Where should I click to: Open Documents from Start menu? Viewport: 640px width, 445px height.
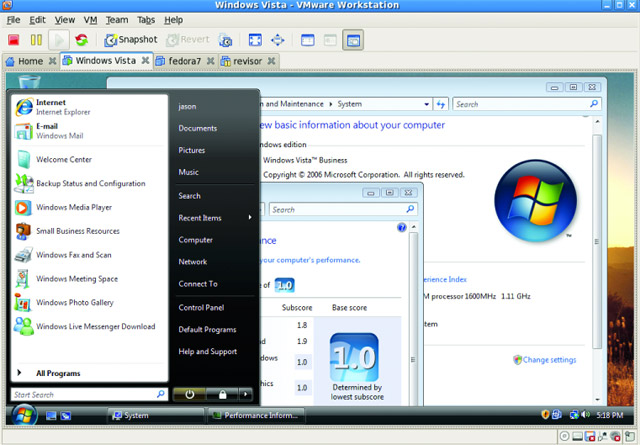pos(198,128)
